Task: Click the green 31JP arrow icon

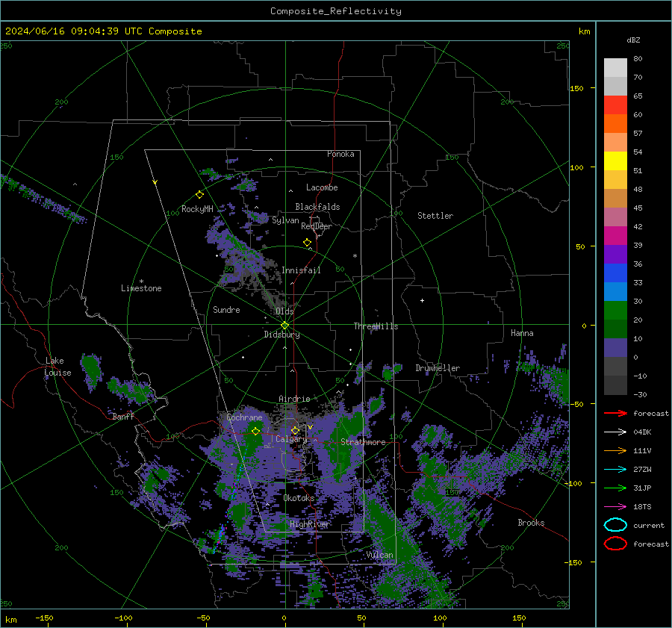Action: (x=615, y=488)
